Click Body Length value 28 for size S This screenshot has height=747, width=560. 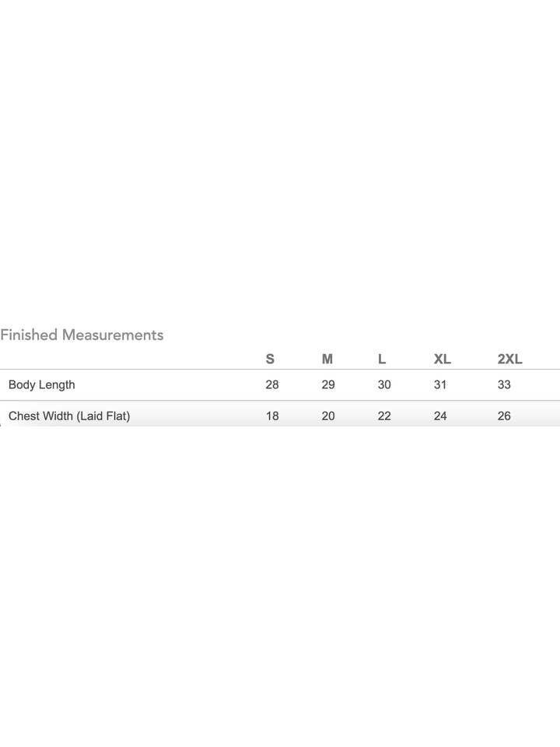pos(272,384)
